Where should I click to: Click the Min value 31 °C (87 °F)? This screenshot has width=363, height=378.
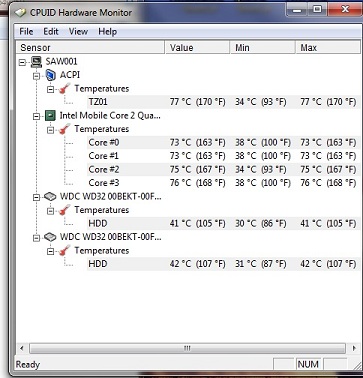pyautogui.click(x=261, y=264)
